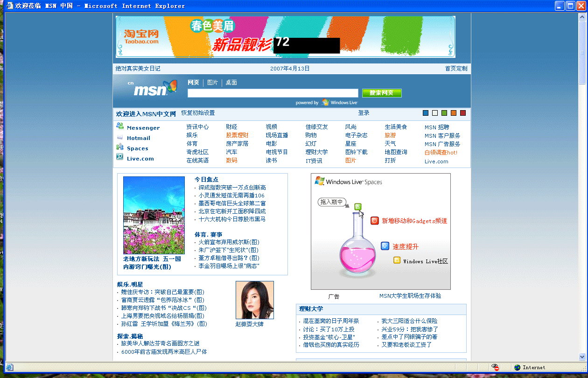Image resolution: width=588 pixels, height=378 pixels.
Task: Open the MSN 招聘 link
Action: (437, 127)
